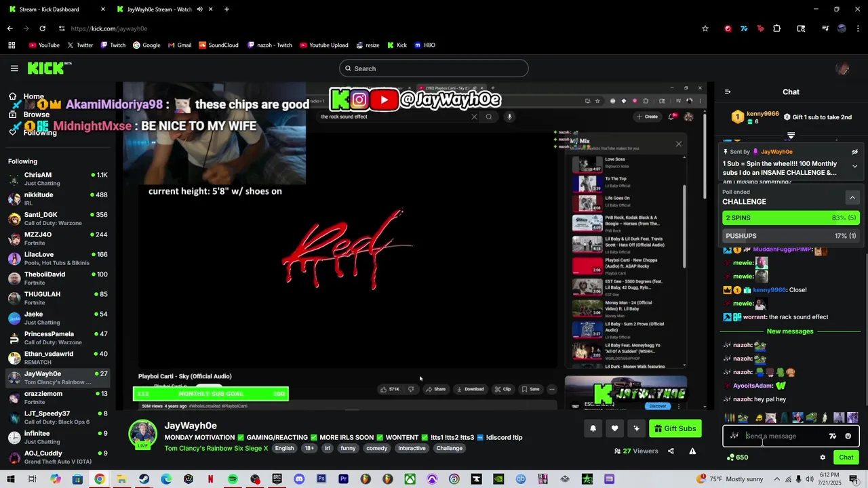868x488 pixels.
Task: Collapse the chat panel with the arrow icon
Action: (728, 92)
